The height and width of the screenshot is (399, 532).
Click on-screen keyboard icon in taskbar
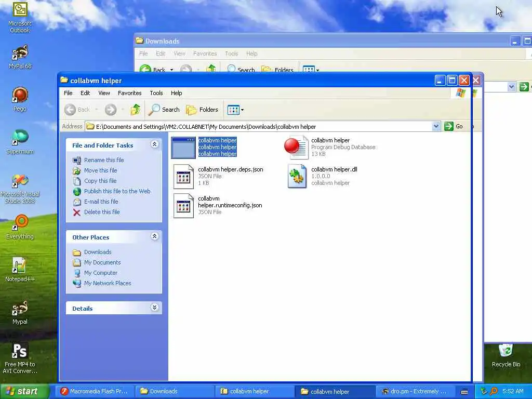point(464,392)
